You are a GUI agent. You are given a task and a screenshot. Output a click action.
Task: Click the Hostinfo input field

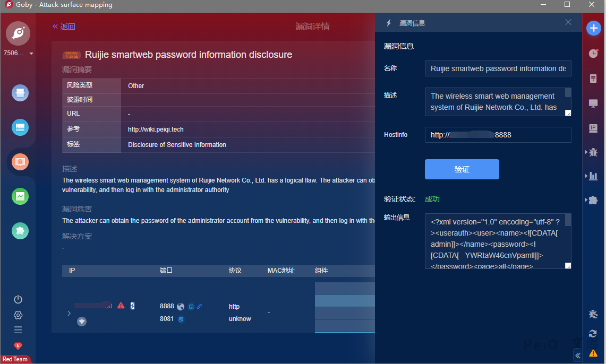point(498,135)
